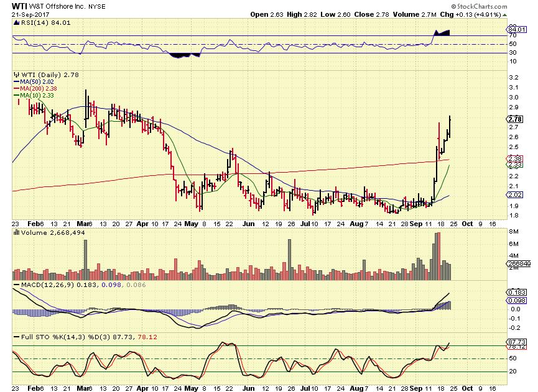Click the 'High 2.82' value in header

tap(302, 14)
